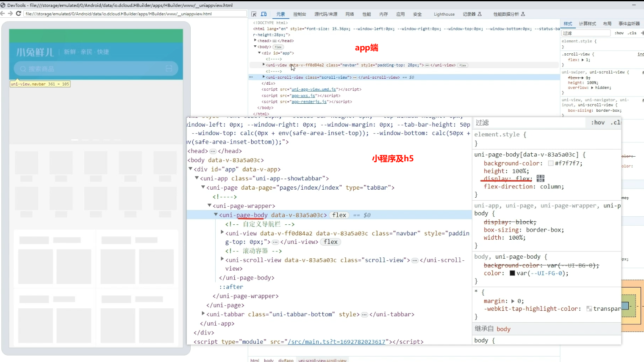
Task: Toggle :hov in the upper styles pane
Action: [619, 33]
